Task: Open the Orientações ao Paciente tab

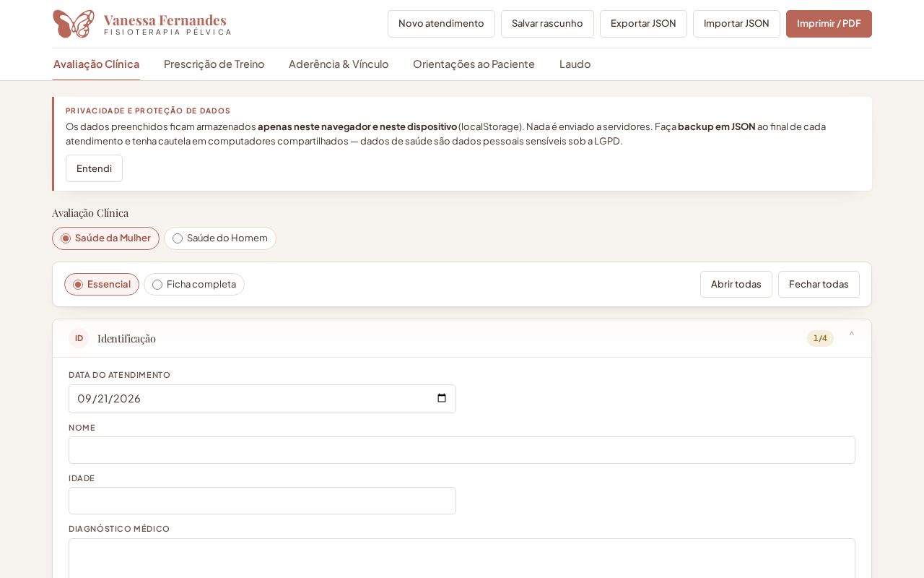Action: pyautogui.click(x=474, y=64)
